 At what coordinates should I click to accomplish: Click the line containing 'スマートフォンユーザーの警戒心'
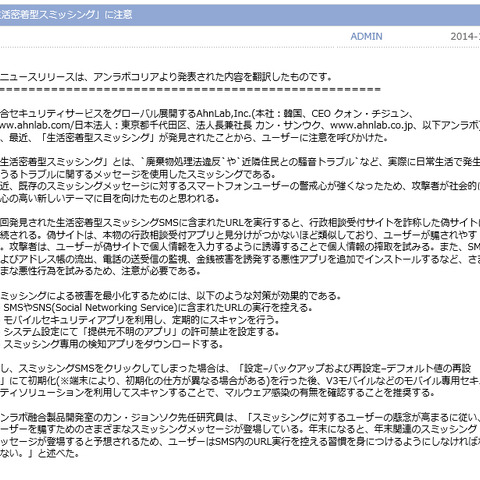240,186
